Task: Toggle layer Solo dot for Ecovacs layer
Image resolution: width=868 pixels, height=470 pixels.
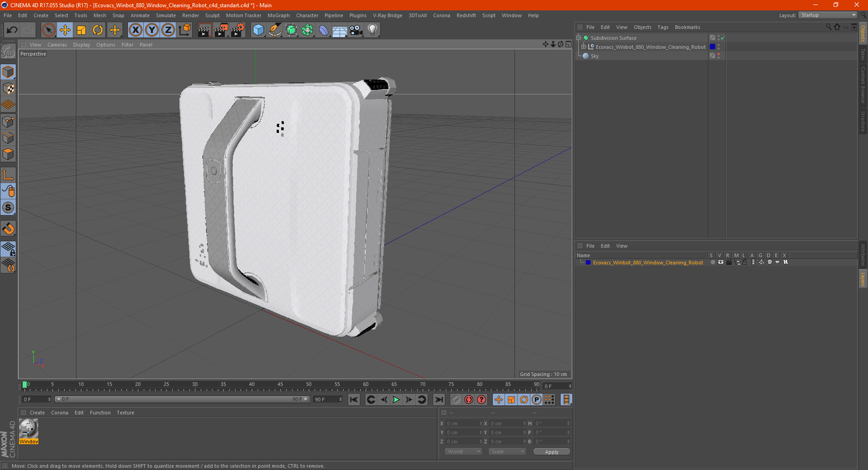Action: (712, 262)
